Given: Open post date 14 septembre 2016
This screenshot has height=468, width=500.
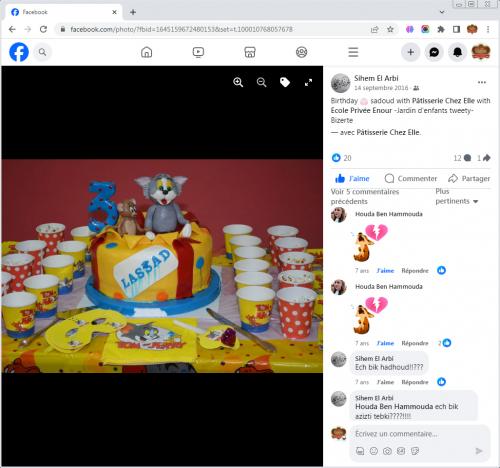Looking at the screenshot, I should click(381, 88).
